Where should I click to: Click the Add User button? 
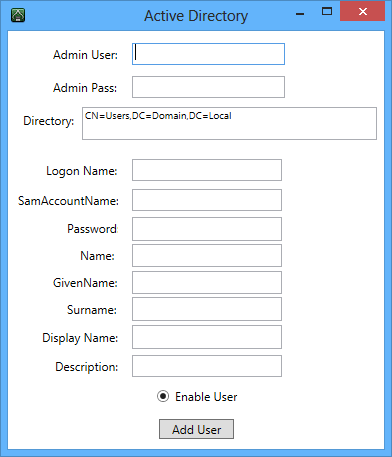click(x=196, y=429)
